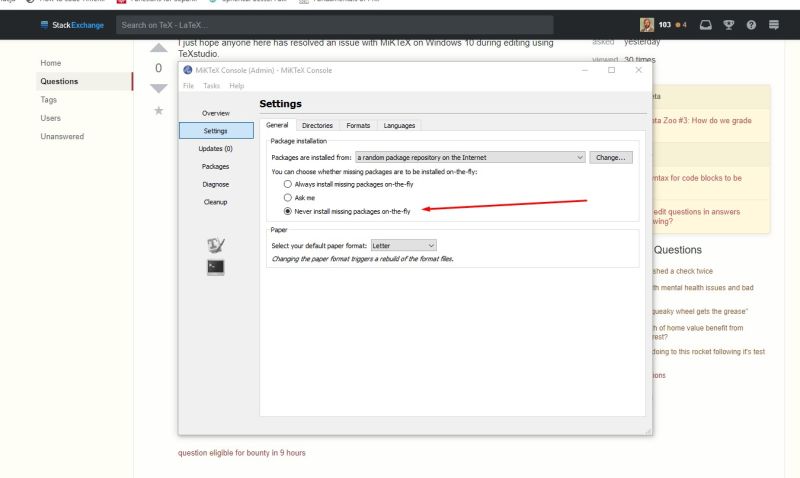This screenshot has width=800, height=478.
Task: Click the MiKTeX Console title bar app icon
Action: point(188,70)
